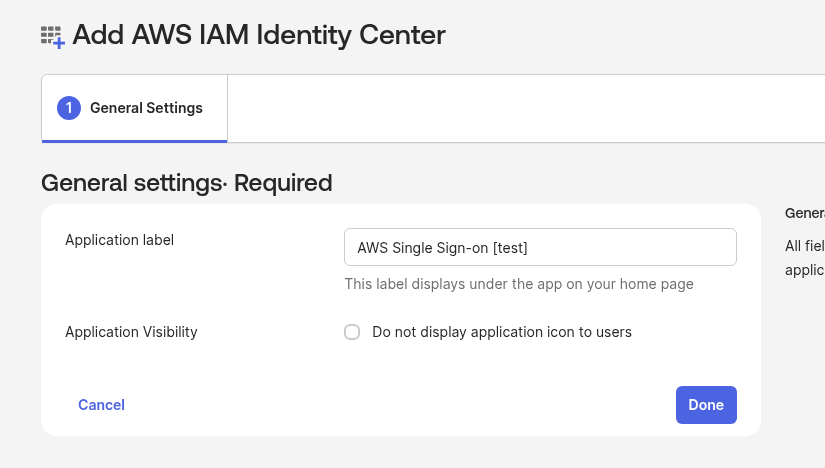Click the truncated "Gener" heading at right
The image size is (825, 468).
coord(805,213)
